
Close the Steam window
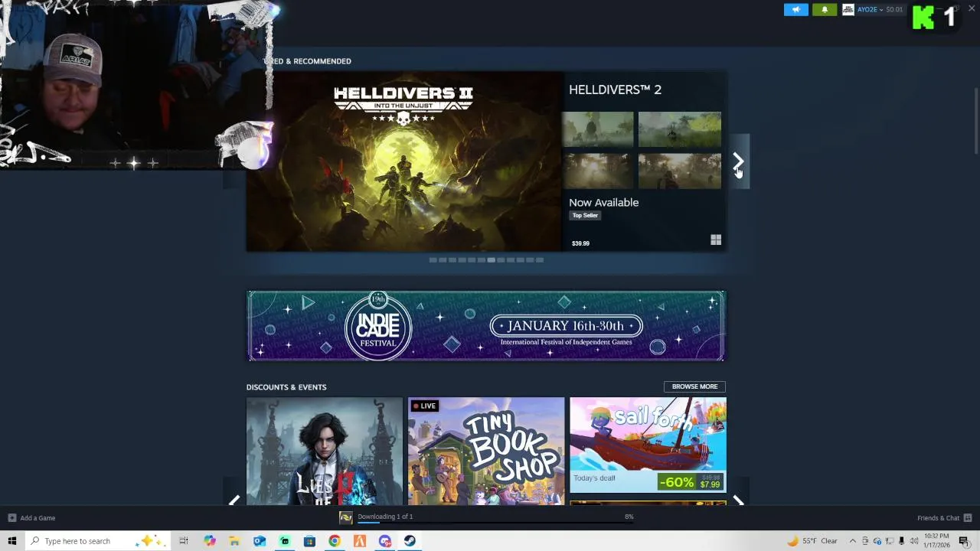coord(971,8)
